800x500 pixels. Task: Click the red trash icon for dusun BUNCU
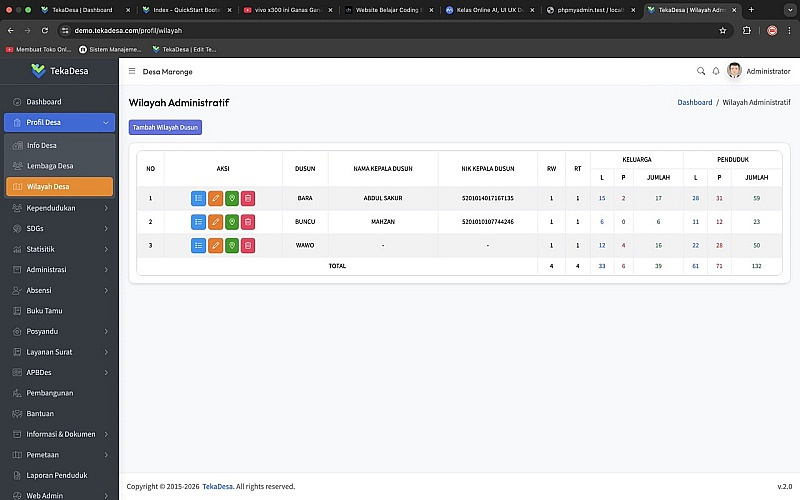point(248,222)
